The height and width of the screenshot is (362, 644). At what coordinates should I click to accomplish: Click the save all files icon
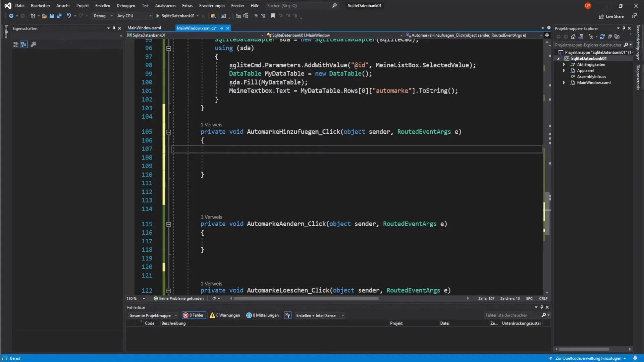tap(59, 16)
